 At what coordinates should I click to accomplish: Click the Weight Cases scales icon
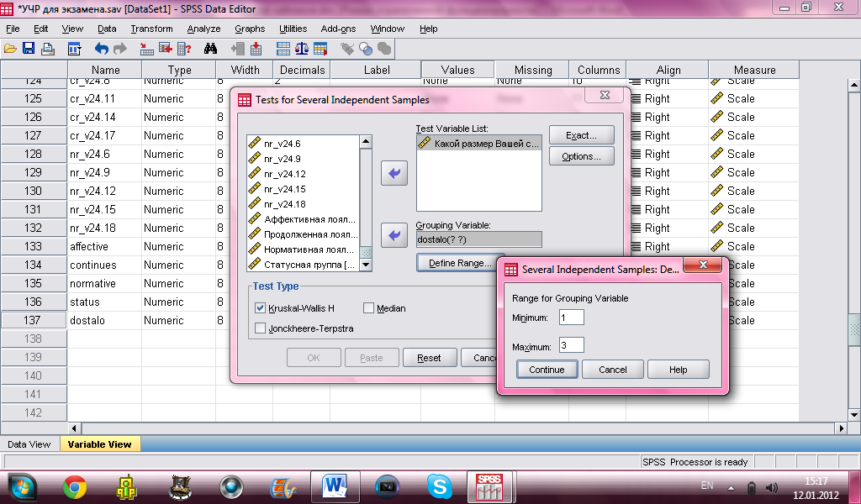[302, 49]
